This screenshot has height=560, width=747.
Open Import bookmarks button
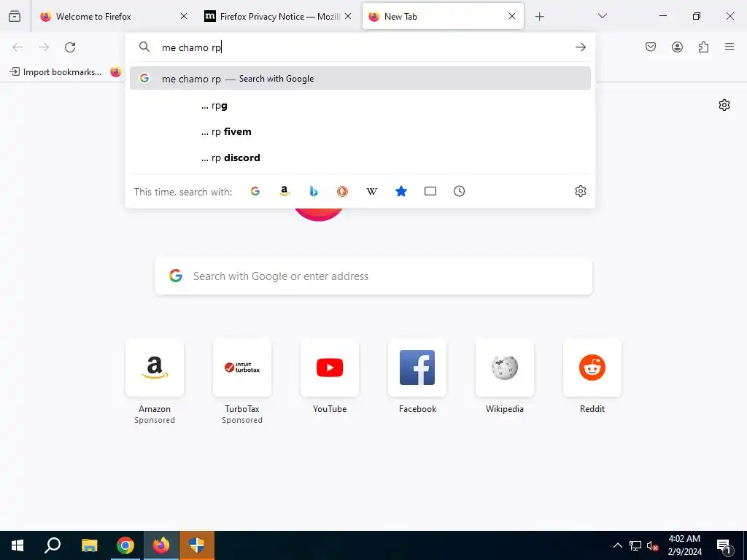[55, 72]
